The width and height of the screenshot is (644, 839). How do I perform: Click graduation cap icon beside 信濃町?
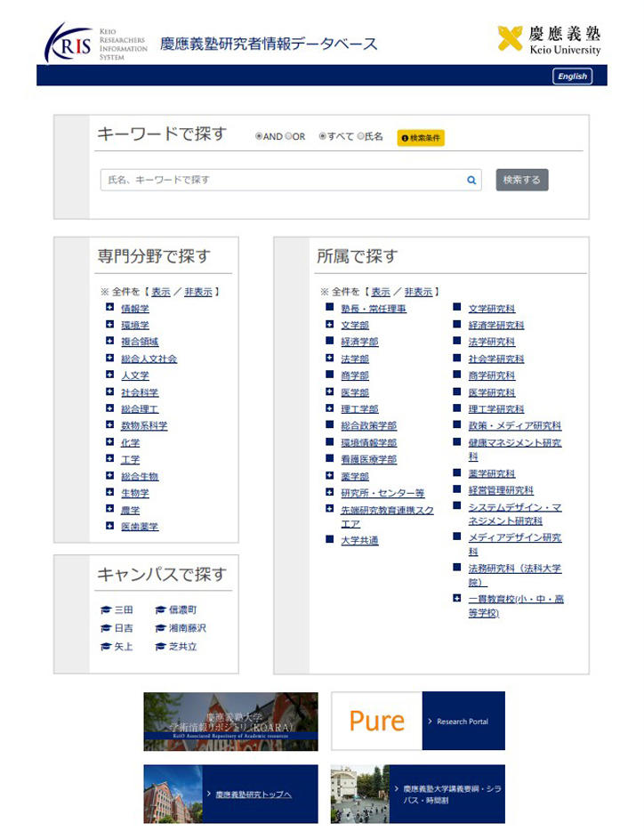point(160,610)
